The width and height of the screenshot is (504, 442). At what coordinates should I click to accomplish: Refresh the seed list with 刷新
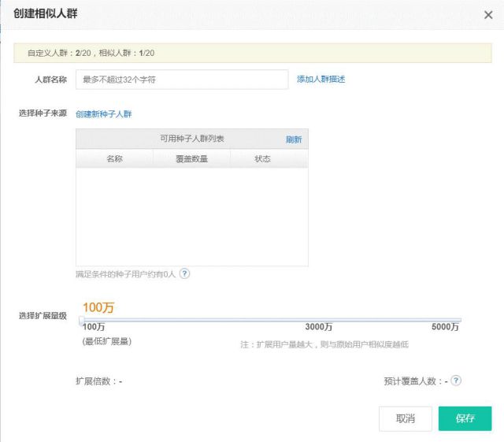pyautogui.click(x=293, y=139)
